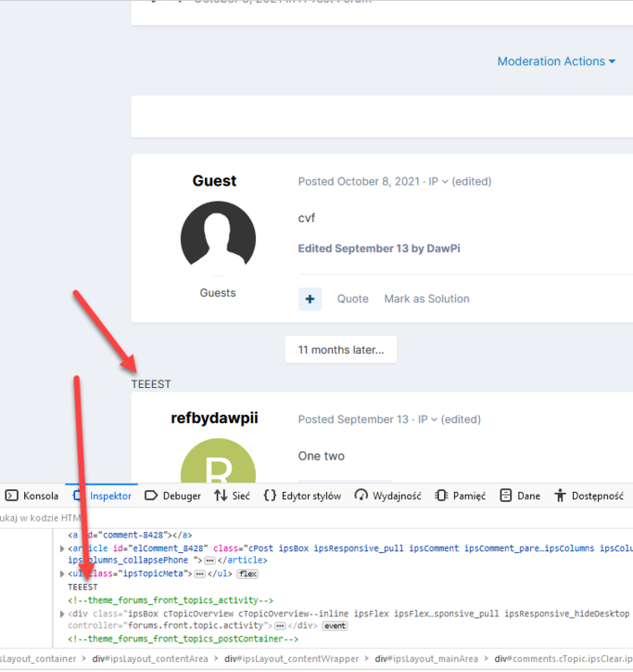Expand the div cTopicOverview node
This screenshot has height=672, width=633.
click(x=62, y=614)
